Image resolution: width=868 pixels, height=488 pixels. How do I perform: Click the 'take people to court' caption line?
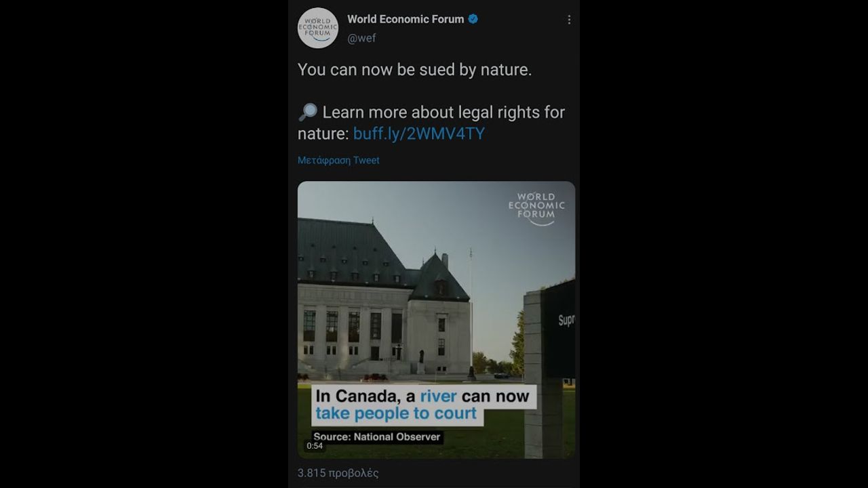click(x=396, y=413)
